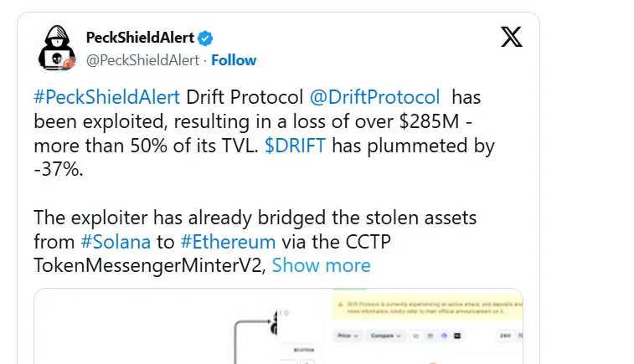634x364 pixels.
Task: Open the #Ethereum hashtag
Action: 228,242
